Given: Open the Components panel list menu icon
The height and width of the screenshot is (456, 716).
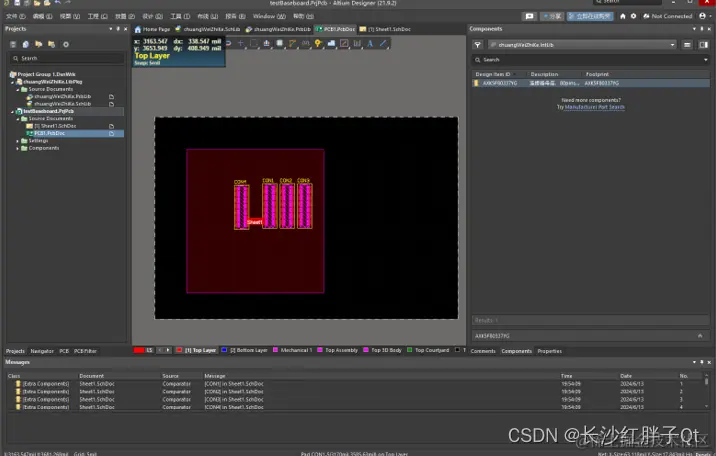Looking at the screenshot, I should pos(687,45).
